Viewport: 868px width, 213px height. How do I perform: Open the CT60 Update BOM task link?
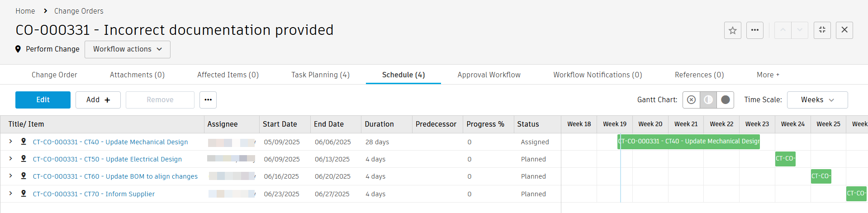[x=115, y=176]
